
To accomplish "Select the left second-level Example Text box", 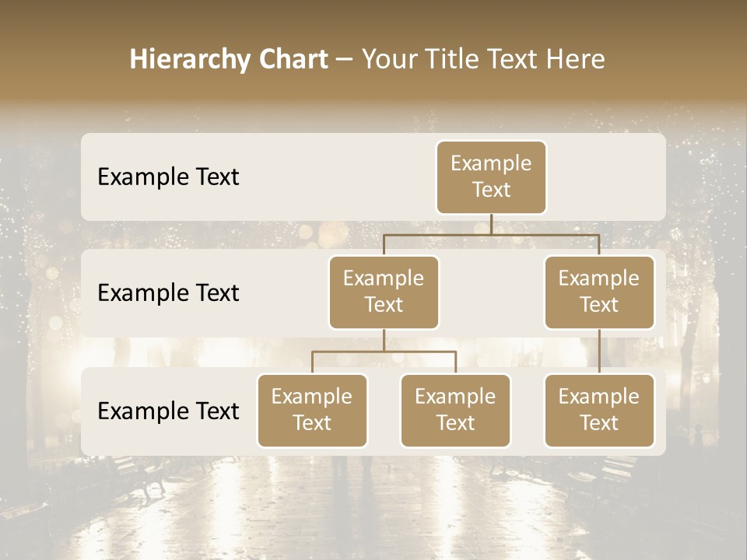I will (384, 292).
